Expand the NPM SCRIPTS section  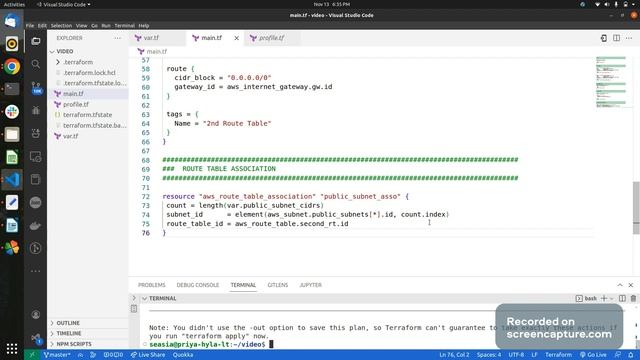pyautogui.click(x=73, y=344)
